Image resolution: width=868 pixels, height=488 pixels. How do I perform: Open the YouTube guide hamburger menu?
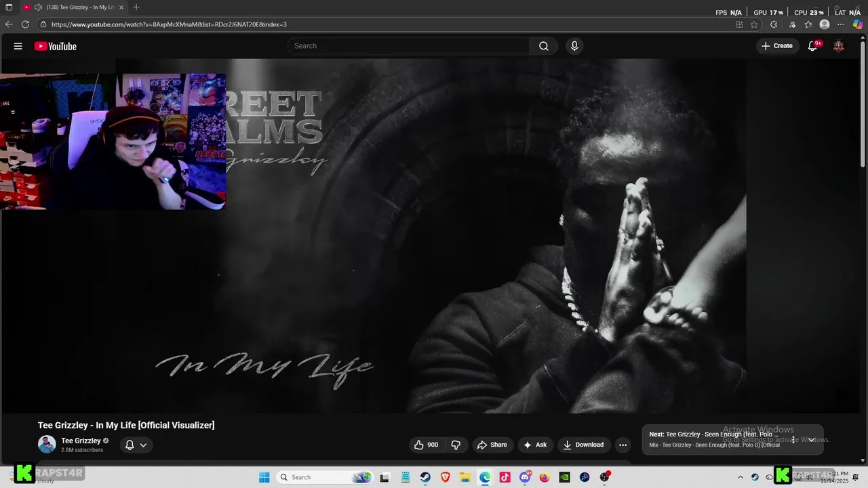18,46
